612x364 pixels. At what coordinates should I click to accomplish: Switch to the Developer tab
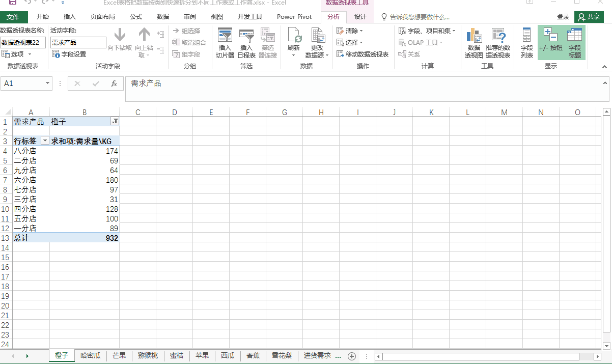250,17
